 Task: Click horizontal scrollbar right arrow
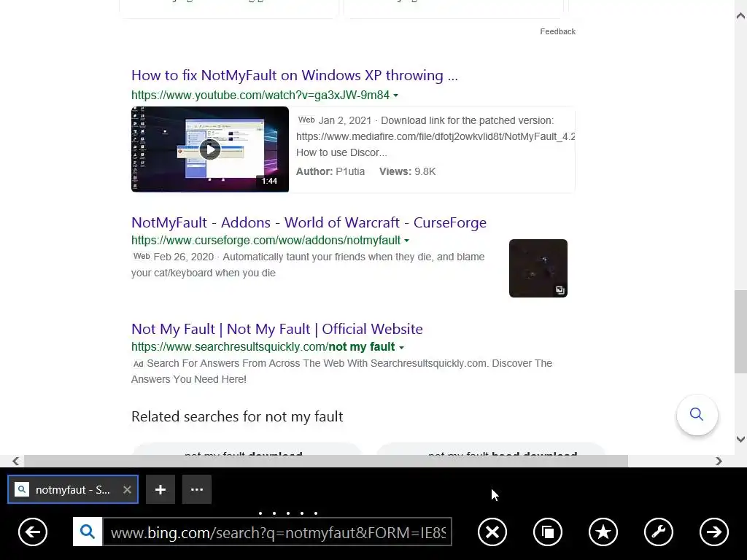pyautogui.click(x=719, y=461)
